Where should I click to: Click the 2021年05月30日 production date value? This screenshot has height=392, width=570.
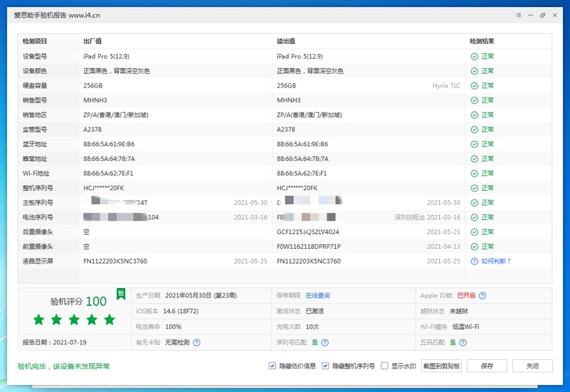(x=200, y=296)
